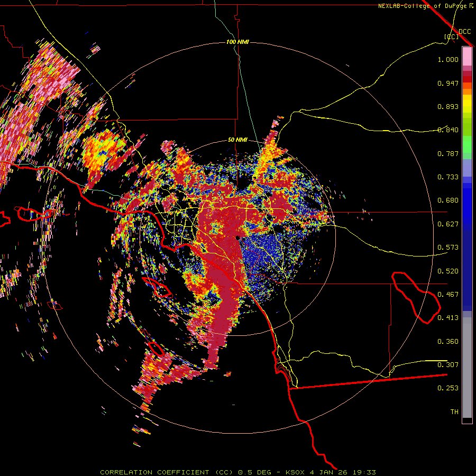476x476 pixels.
Task: Select the 0.947 color scale value
Action: (448, 83)
